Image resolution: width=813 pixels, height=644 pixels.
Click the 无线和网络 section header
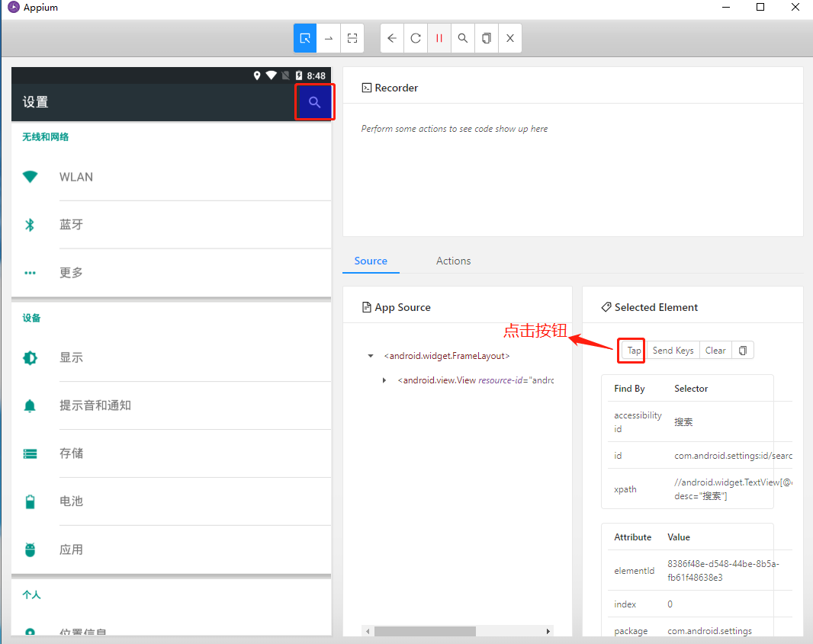click(x=46, y=136)
